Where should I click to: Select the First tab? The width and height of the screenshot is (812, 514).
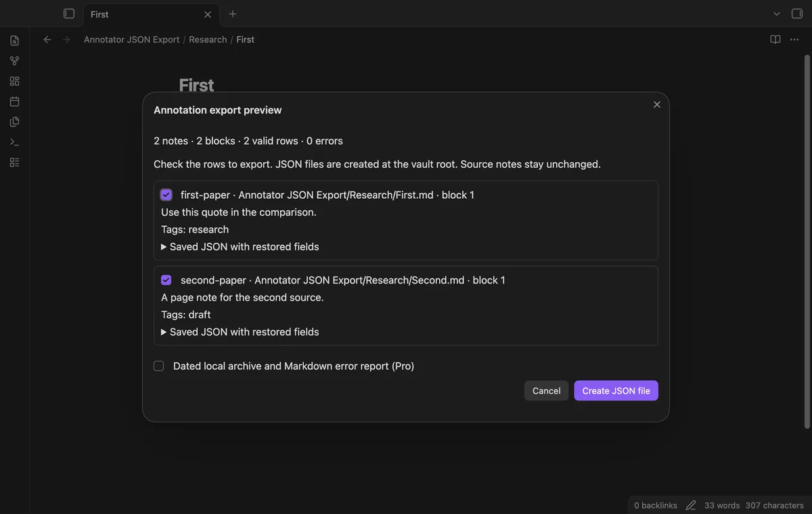click(150, 14)
